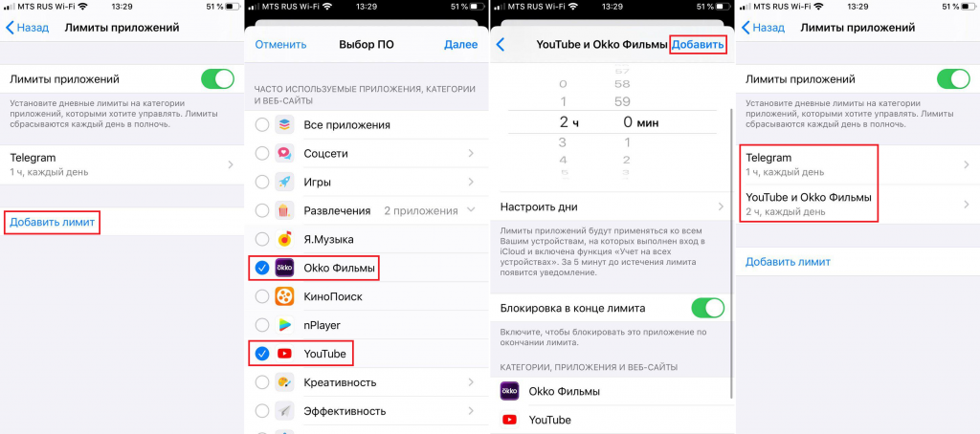Tap the nPlayer app icon
The height and width of the screenshot is (434, 980).
(x=284, y=325)
